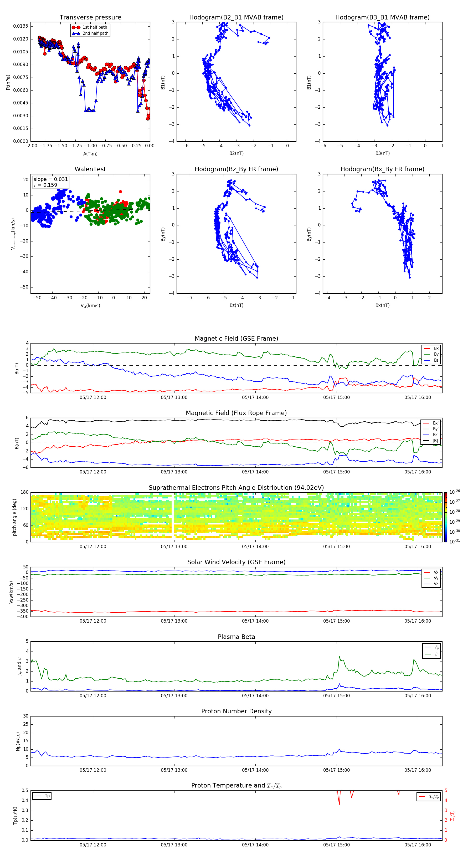473x868 pixels.
Task: Click the red Te/Tp right-axis label
Action: tap(453, 815)
